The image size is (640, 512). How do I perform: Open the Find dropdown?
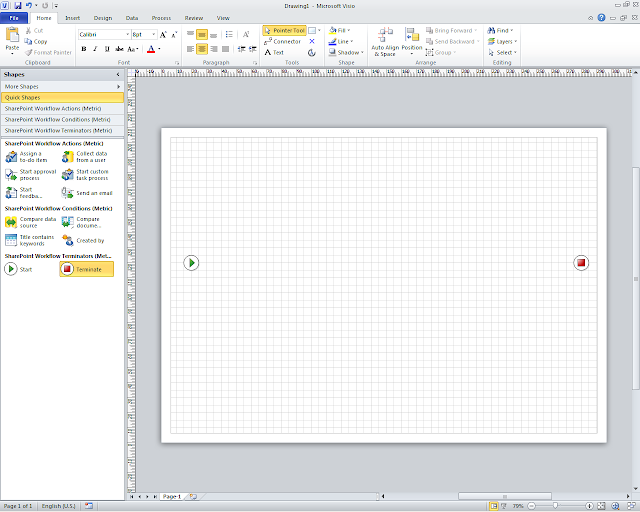[x=500, y=30]
